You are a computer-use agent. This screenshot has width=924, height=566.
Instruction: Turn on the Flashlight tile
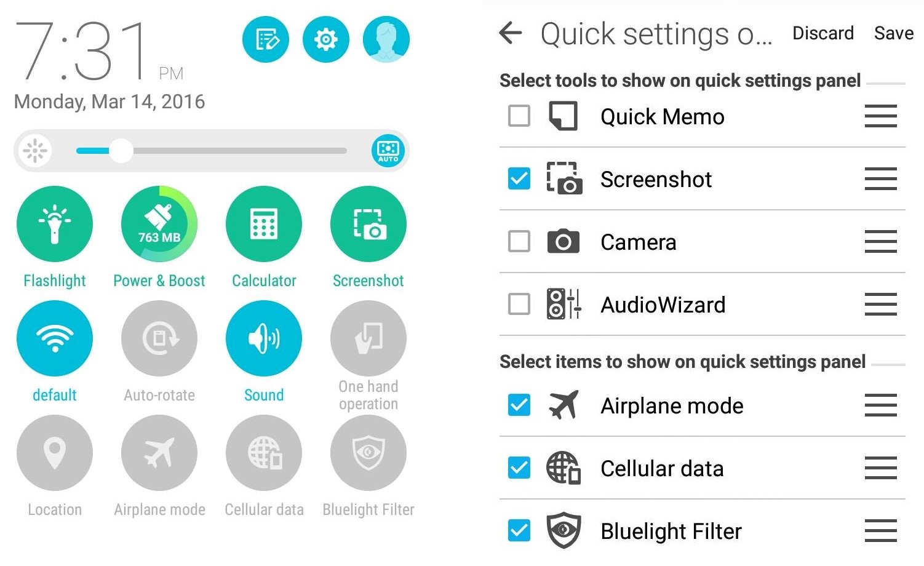tap(55, 224)
